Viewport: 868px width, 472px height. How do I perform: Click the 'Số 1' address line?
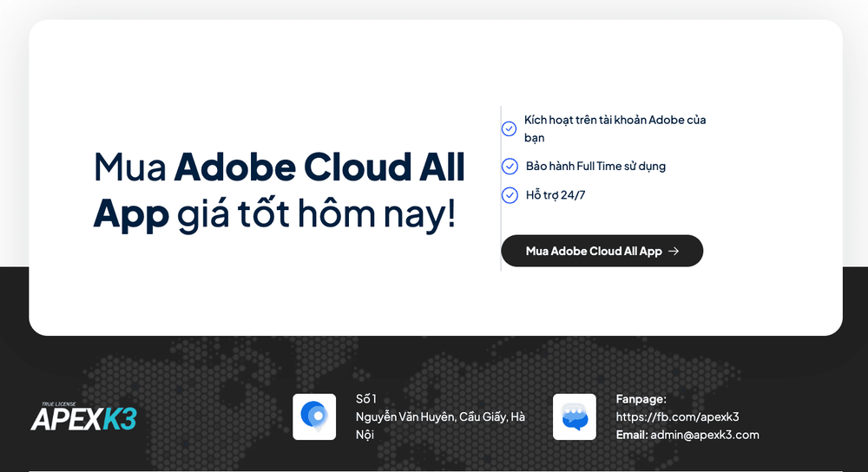click(366, 399)
